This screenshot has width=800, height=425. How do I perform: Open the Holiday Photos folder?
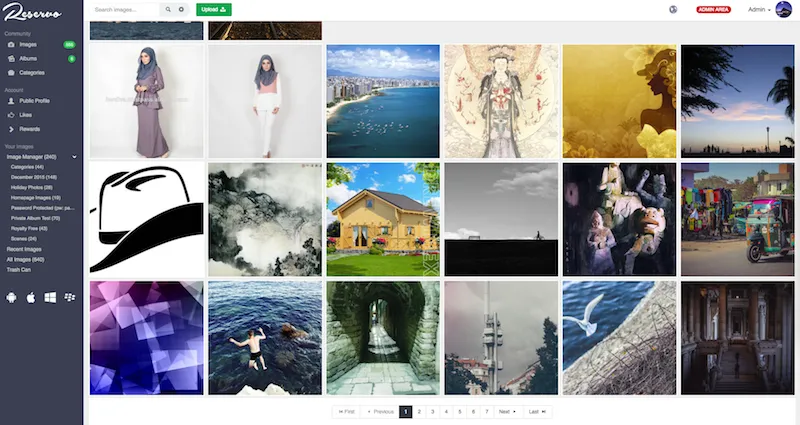(x=32, y=186)
